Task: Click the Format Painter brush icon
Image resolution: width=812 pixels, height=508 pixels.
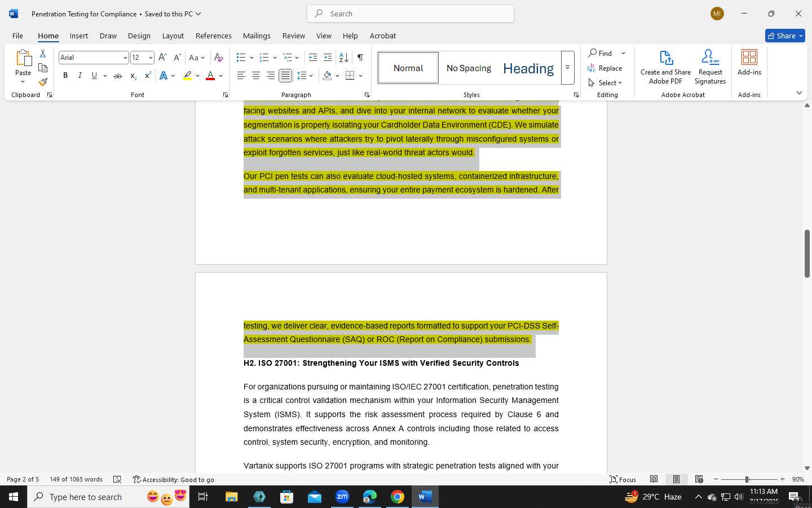Action: pos(43,82)
